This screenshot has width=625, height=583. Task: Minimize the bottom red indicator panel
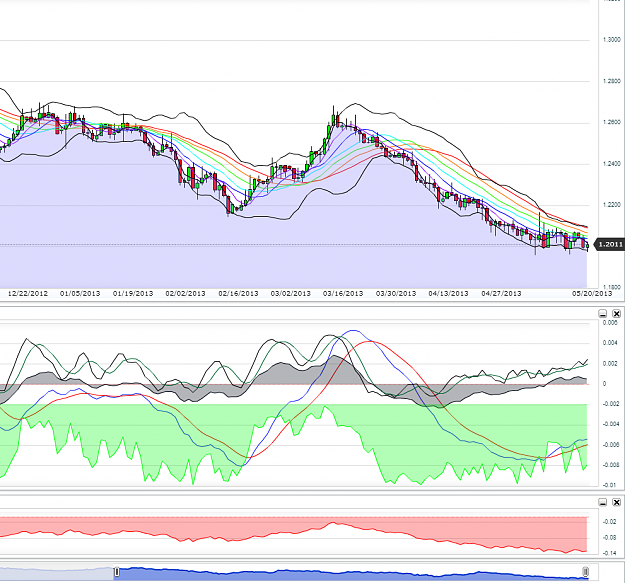click(x=603, y=502)
